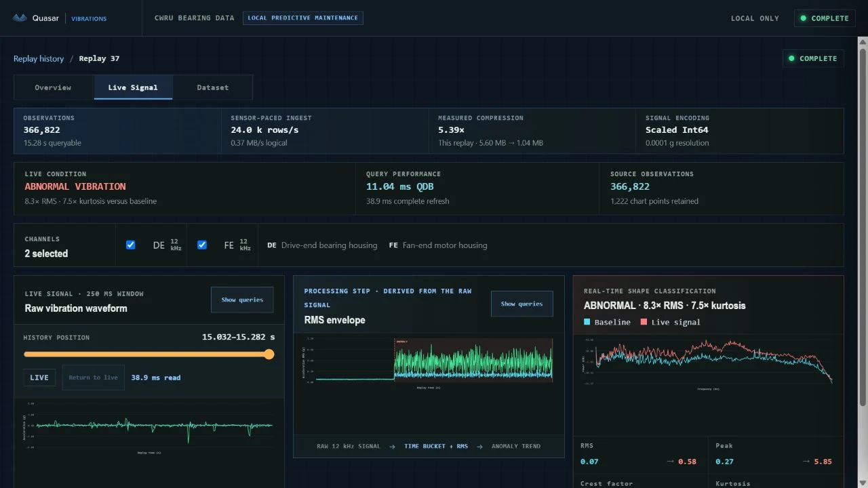
Task: Click the 38.9 ms read label
Action: point(156,378)
